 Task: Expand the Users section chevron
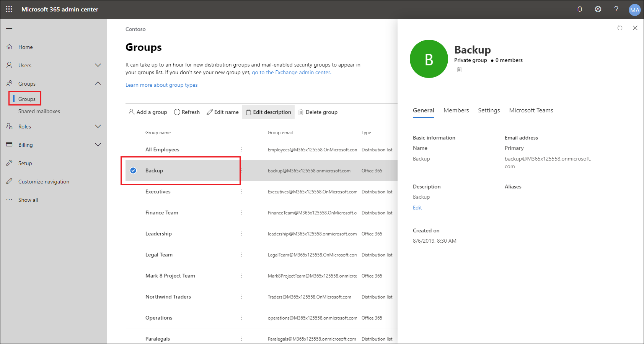[x=98, y=65]
